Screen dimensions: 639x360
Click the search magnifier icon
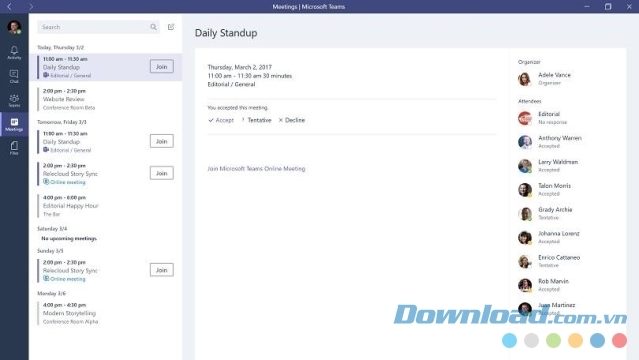click(x=153, y=27)
